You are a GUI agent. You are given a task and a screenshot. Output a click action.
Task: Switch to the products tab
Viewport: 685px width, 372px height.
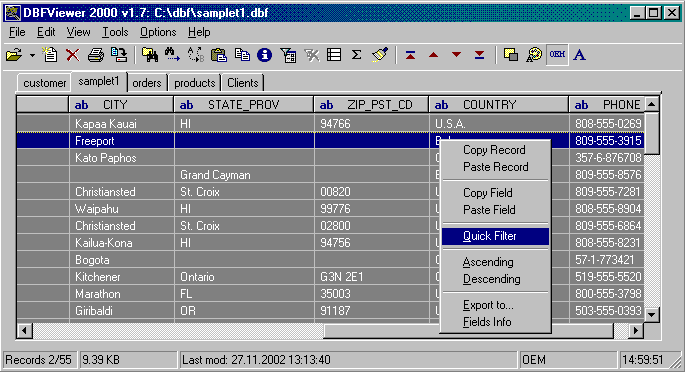(x=195, y=83)
